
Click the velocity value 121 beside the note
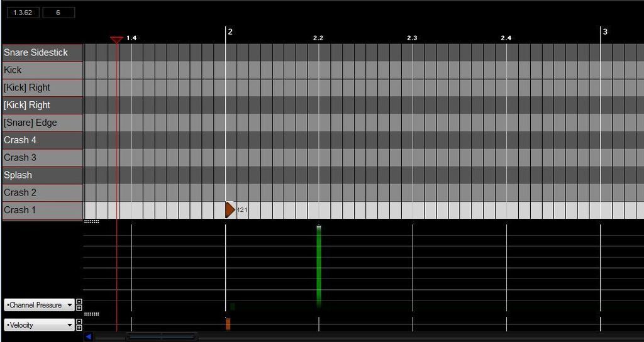(x=242, y=210)
